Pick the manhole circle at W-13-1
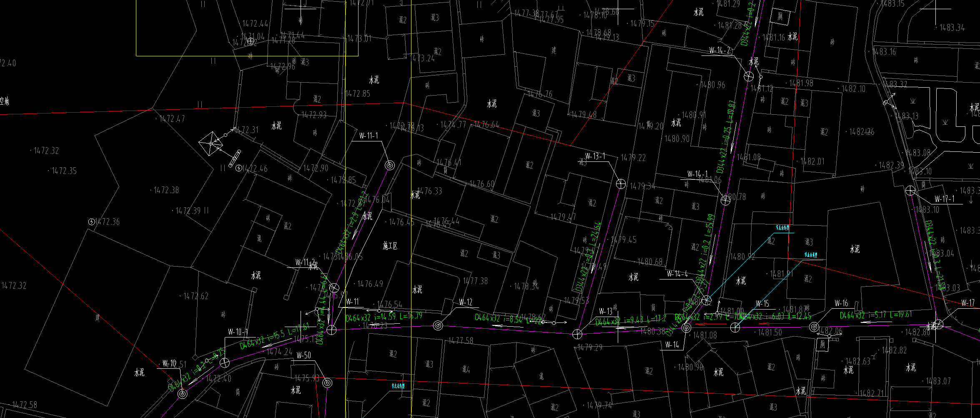Viewport: 980px width, 418px height. click(x=621, y=184)
